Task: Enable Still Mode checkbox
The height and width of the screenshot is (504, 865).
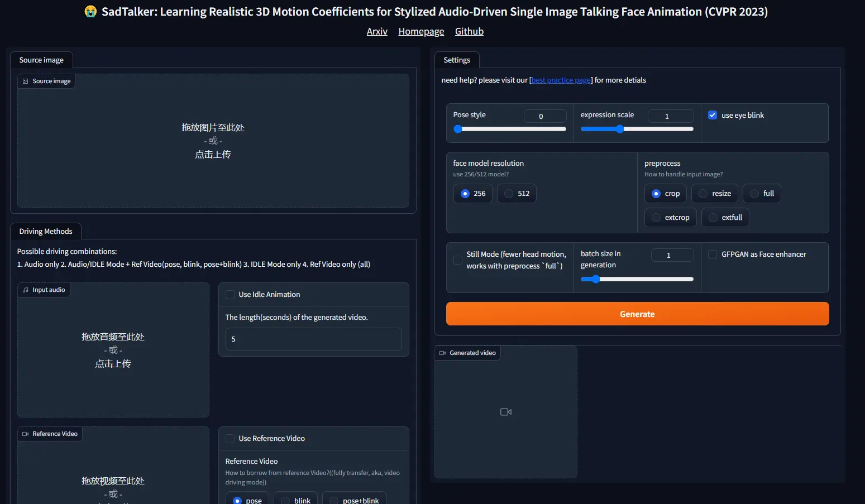Action: click(x=458, y=260)
